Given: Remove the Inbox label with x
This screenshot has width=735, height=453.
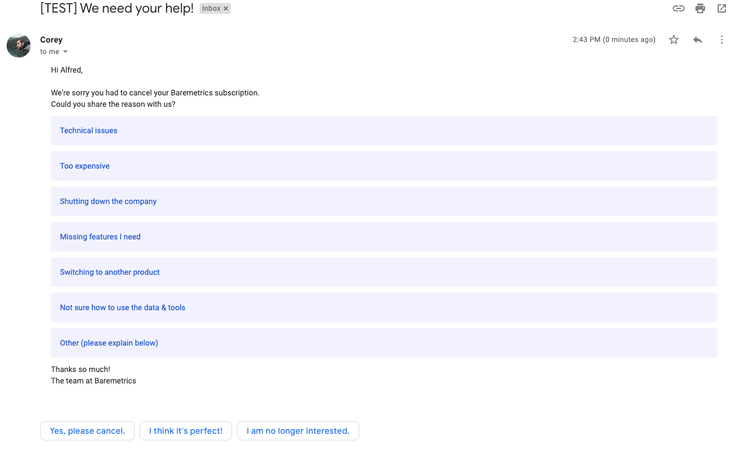Looking at the screenshot, I should pos(226,9).
